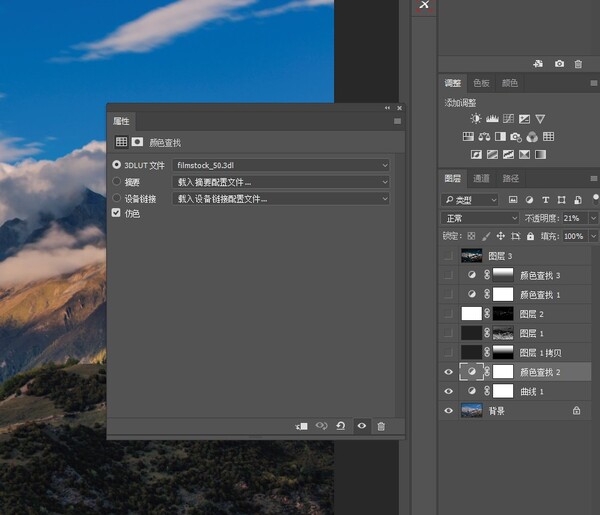Add a Hue/Saturation adjustment
The width and height of the screenshot is (600, 515).
tap(468, 137)
